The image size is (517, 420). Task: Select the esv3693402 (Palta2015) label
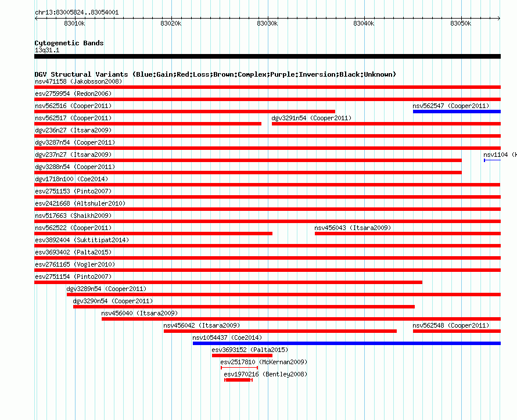point(74,252)
